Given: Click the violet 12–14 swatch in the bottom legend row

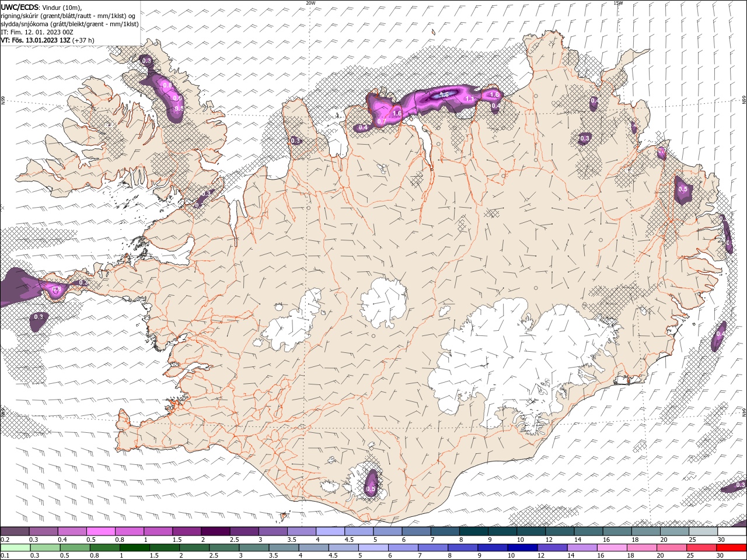Looking at the screenshot, I should (551, 548).
